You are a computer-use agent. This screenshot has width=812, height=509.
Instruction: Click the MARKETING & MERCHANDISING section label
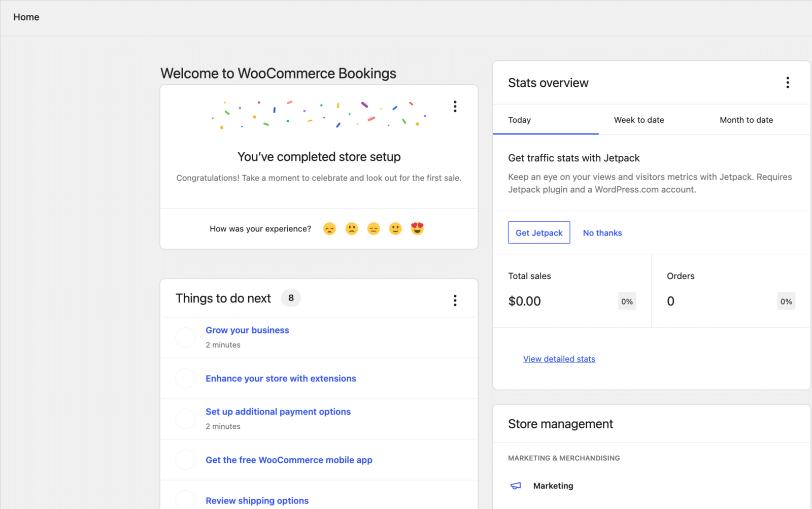tap(564, 458)
